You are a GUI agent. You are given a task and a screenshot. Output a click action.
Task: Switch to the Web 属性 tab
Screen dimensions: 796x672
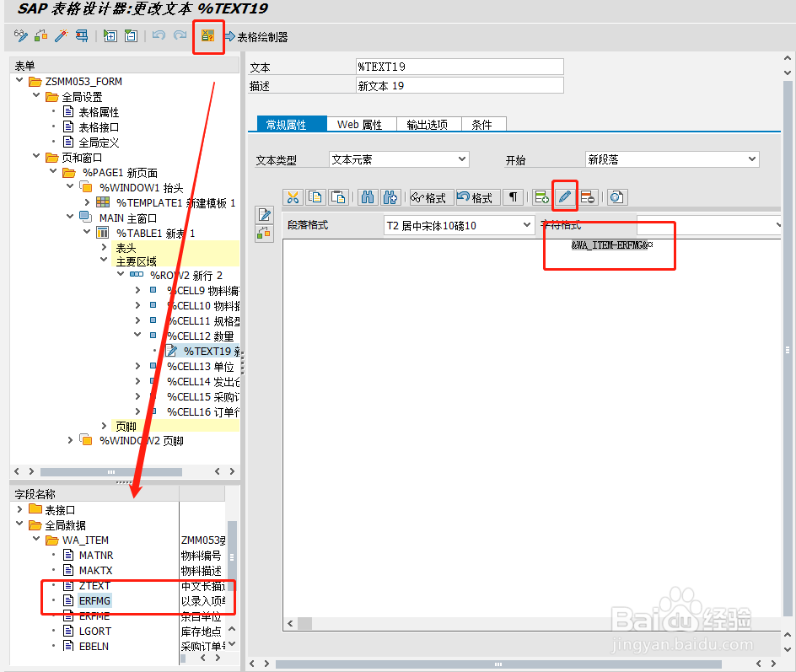(x=361, y=123)
